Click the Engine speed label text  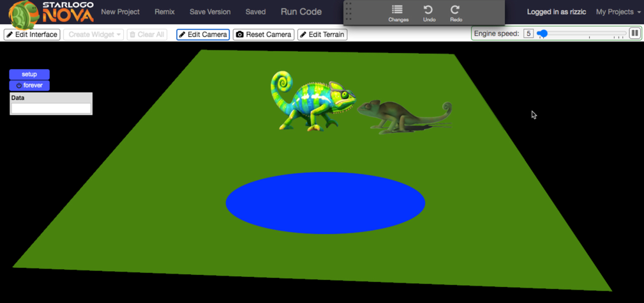[497, 34]
